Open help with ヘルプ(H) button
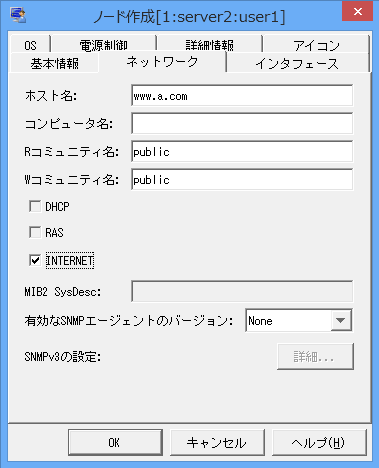Image resolution: width=379 pixels, height=468 pixels. tap(319, 442)
